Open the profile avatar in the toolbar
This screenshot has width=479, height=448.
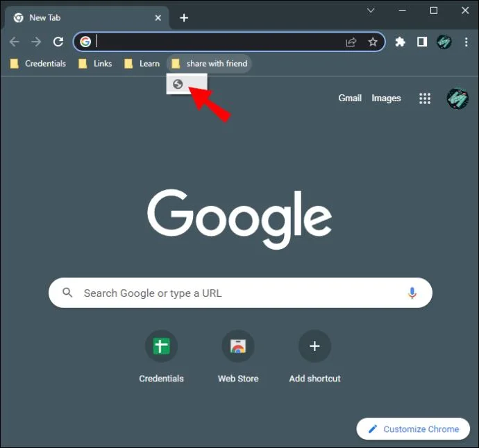pyautogui.click(x=444, y=42)
